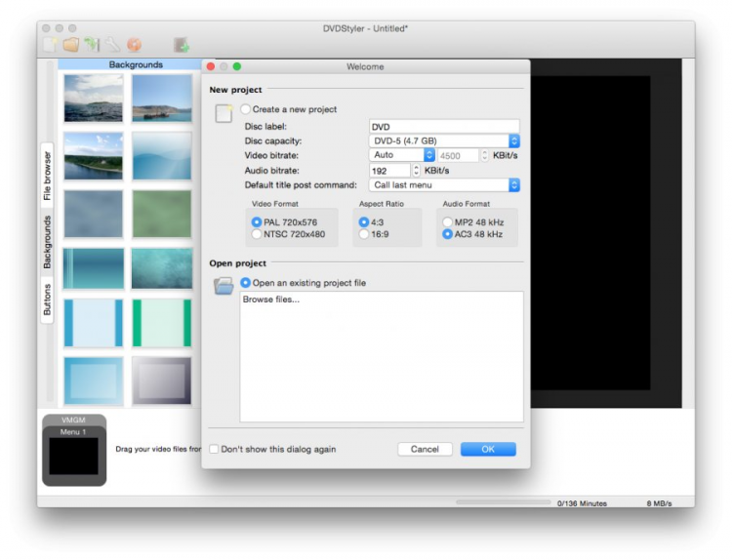Screen dimensions: 732x560
Task: Select the 16:9 aspect ratio
Action: [364, 234]
